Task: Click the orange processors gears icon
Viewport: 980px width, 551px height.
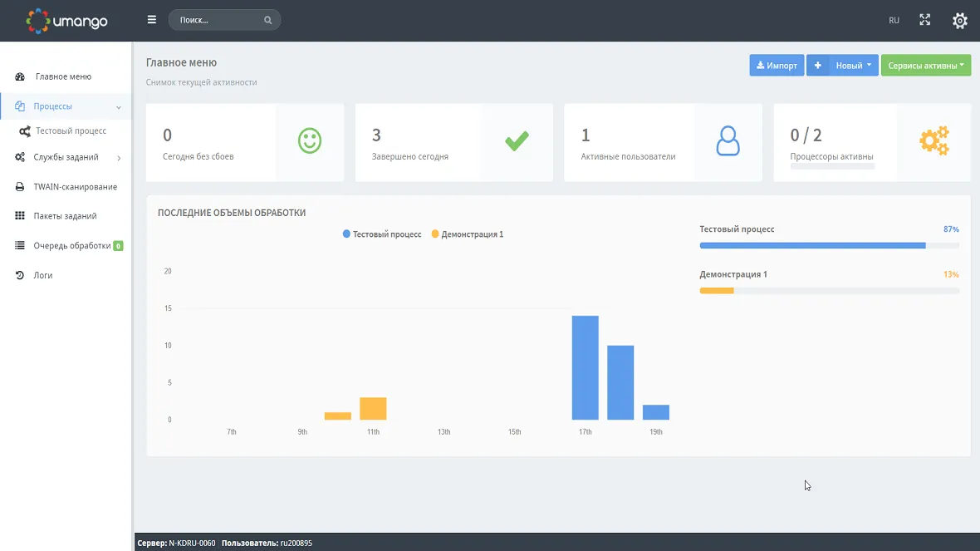Action: click(934, 141)
